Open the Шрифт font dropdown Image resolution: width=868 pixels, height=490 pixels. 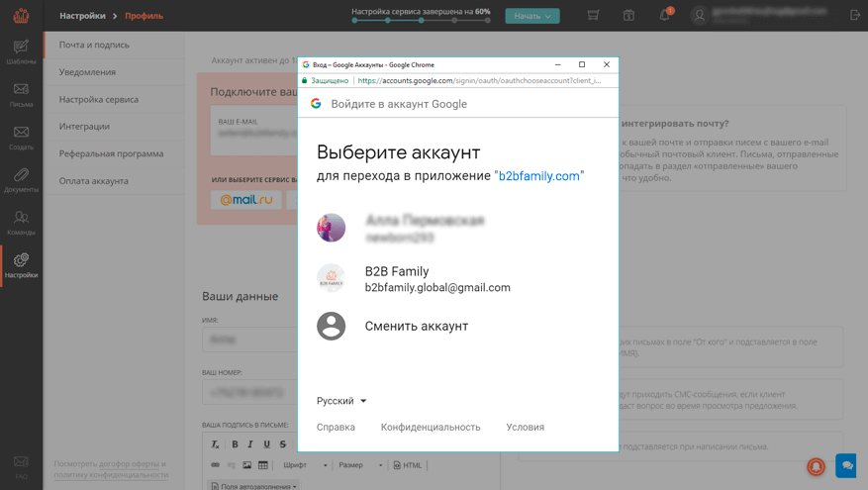click(305, 465)
